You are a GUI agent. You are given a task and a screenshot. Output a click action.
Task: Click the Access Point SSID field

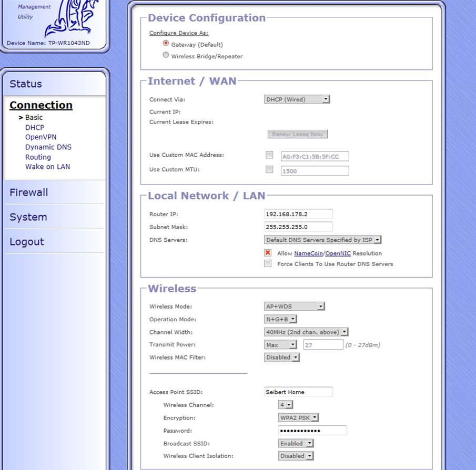click(x=298, y=392)
